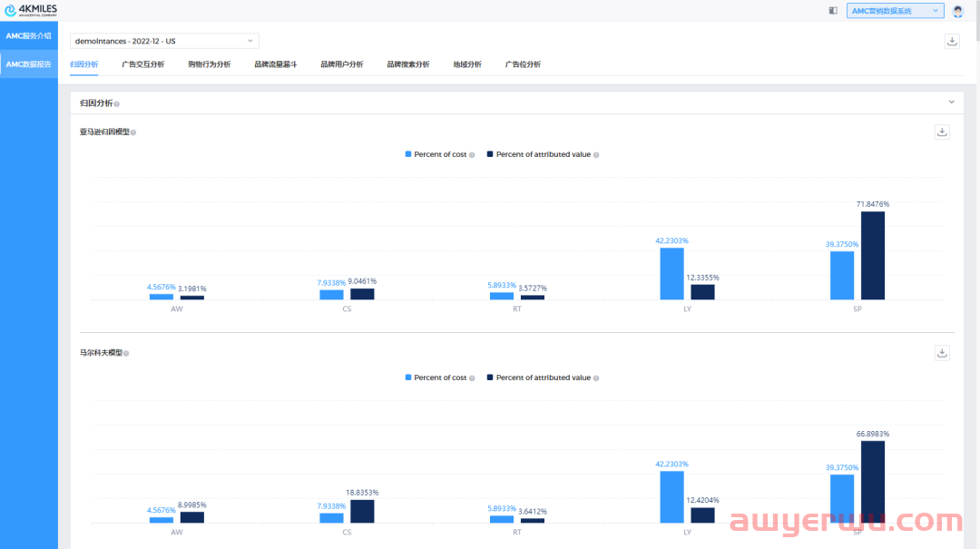
Task: Click the 3.1981% value label
Action: pos(191,289)
